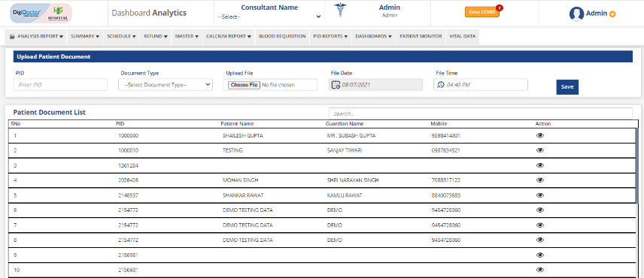
Task: Go to PATIENT MONITOR menu item
Action: click(421, 36)
